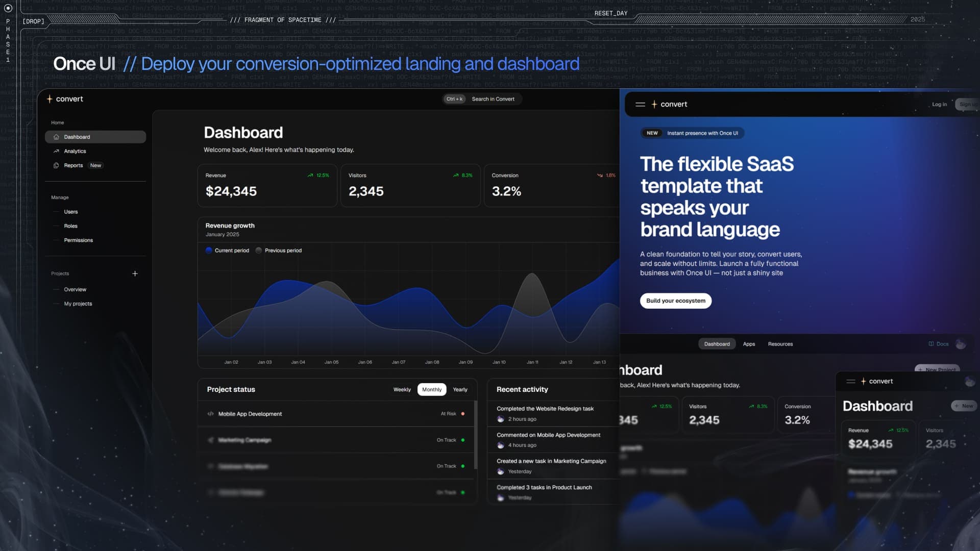Image resolution: width=980 pixels, height=551 pixels.
Task: Click the New badge beside Reports
Action: tap(95, 165)
